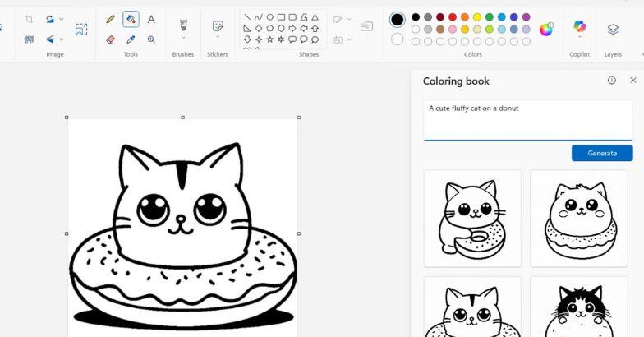Open the Layers panel
The image size is (644, 337).
(x=613, y=29)
